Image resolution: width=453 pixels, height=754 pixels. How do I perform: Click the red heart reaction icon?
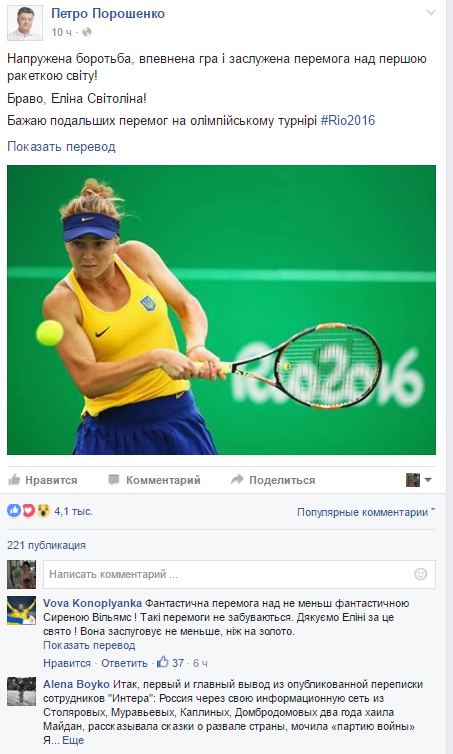click(28, 511)
